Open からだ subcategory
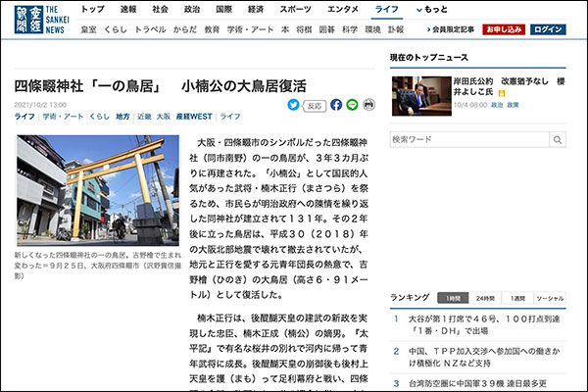This screenshot has width=588, height=392. pos(185,29)
